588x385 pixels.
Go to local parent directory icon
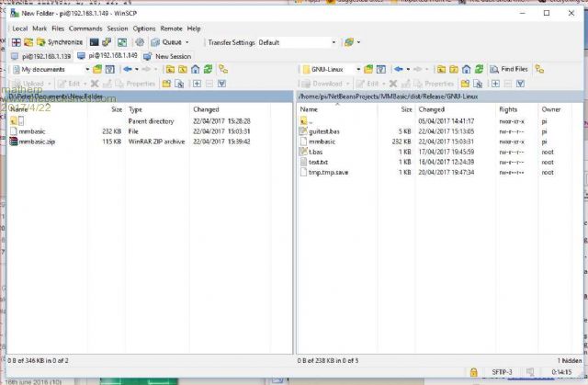(170, 69)
